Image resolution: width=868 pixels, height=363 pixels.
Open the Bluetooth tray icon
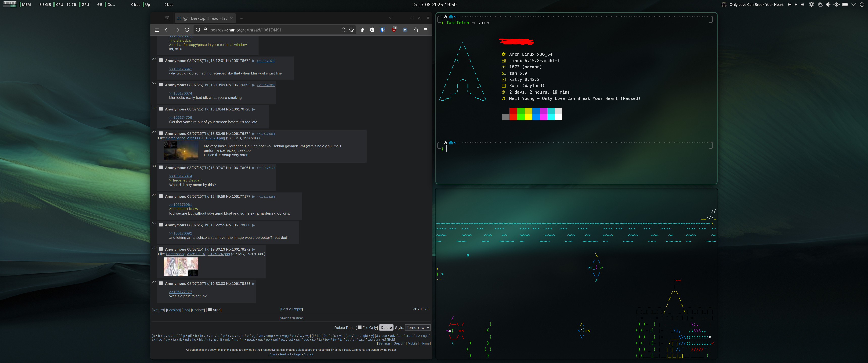tap(837, 4)
